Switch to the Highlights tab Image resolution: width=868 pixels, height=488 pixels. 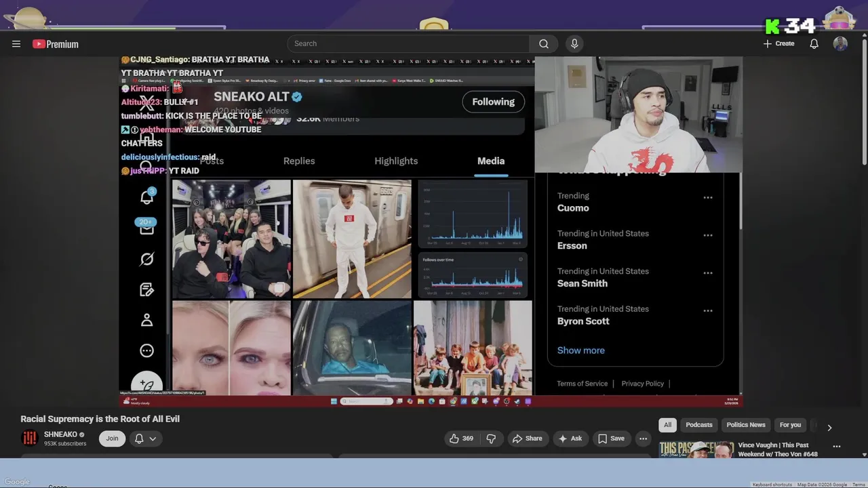[x=396, y=161]
